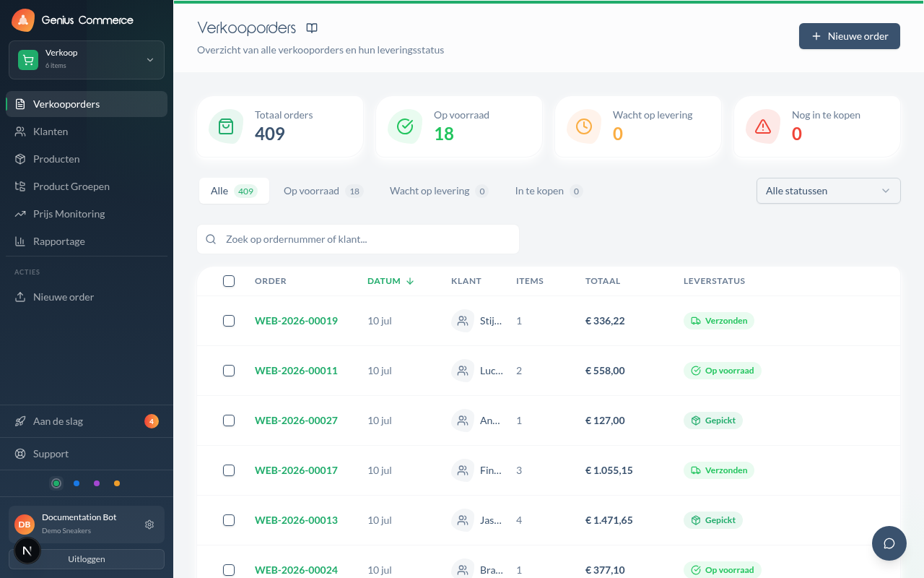Image resolution: width=924 pixels, height=578 pixels.
Task: Click the DB avatar icon
Action: [25, 525]
